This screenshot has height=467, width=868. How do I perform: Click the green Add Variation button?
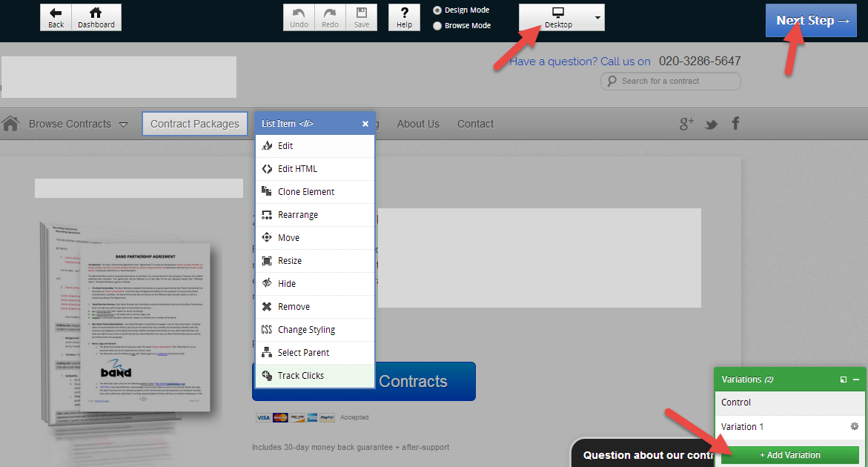[x=790, y=455]
